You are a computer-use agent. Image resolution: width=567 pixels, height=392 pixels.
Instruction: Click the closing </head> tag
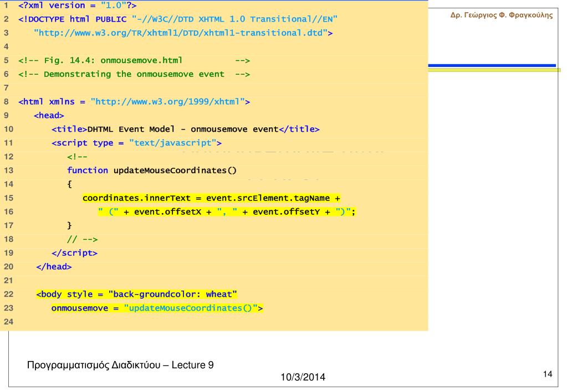(54, 267)
